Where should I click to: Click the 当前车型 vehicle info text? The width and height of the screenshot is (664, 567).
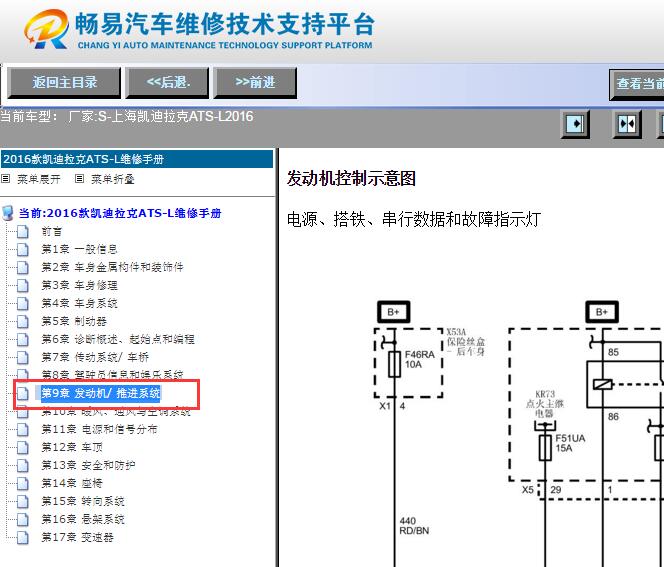127,116
